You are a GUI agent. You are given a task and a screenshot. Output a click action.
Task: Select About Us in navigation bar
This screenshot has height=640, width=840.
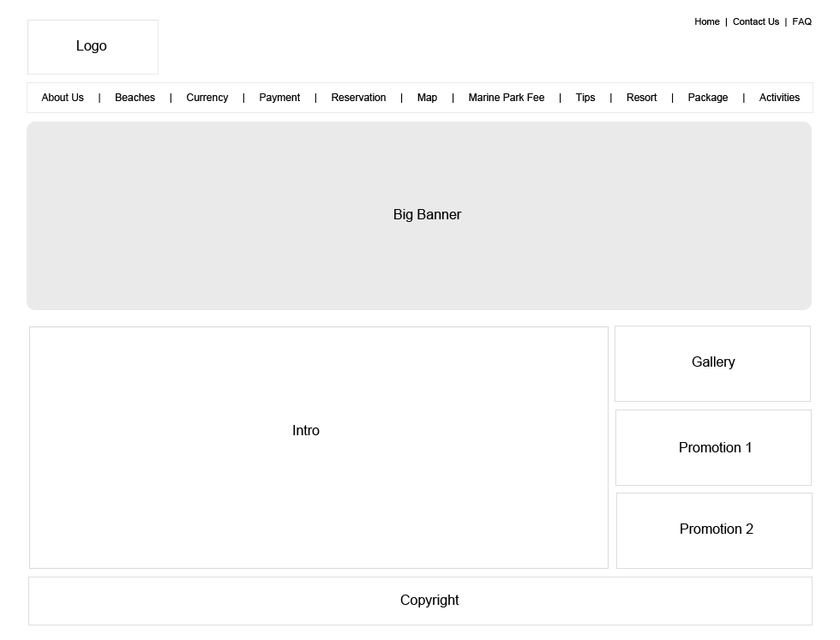click(63, 98)
